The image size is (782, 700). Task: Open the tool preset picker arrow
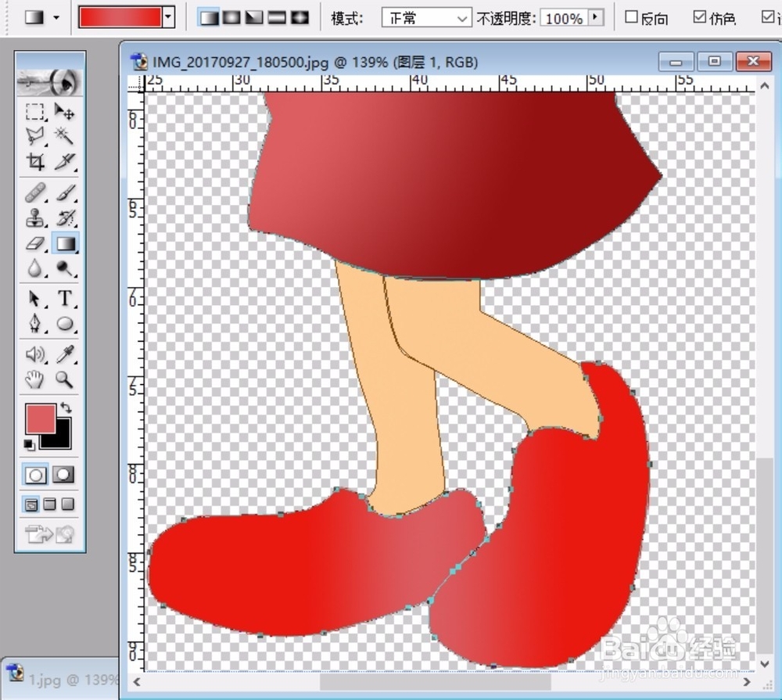[x=56, y=17]
